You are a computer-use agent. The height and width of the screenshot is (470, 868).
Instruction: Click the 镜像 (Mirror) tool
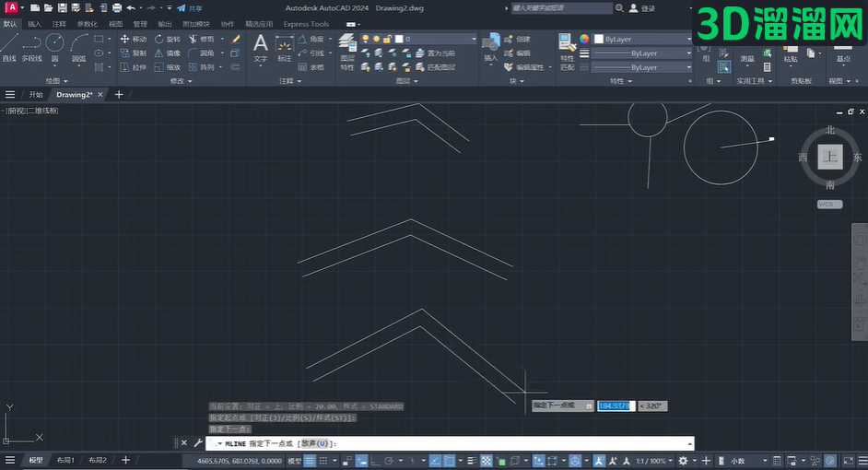[x=168, y=53]
